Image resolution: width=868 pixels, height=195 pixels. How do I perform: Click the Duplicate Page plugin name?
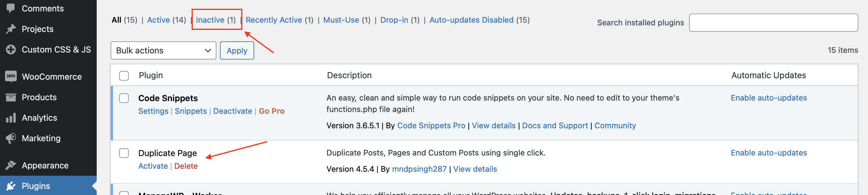pyautogui.click(x=167, y=153)
